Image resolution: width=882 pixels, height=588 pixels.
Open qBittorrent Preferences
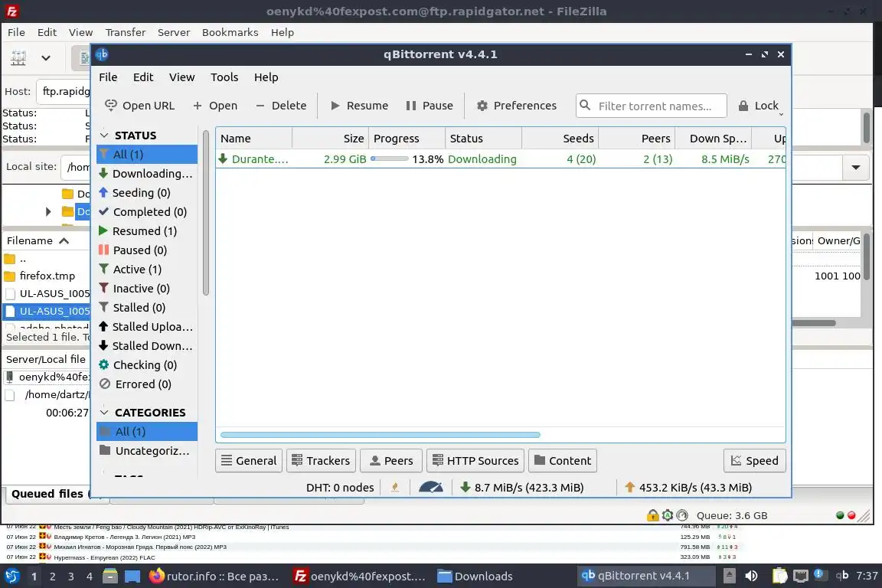point(516,106)
